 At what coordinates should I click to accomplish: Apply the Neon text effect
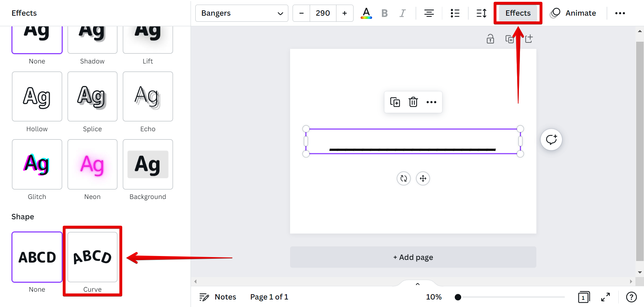tap(92, 164)
